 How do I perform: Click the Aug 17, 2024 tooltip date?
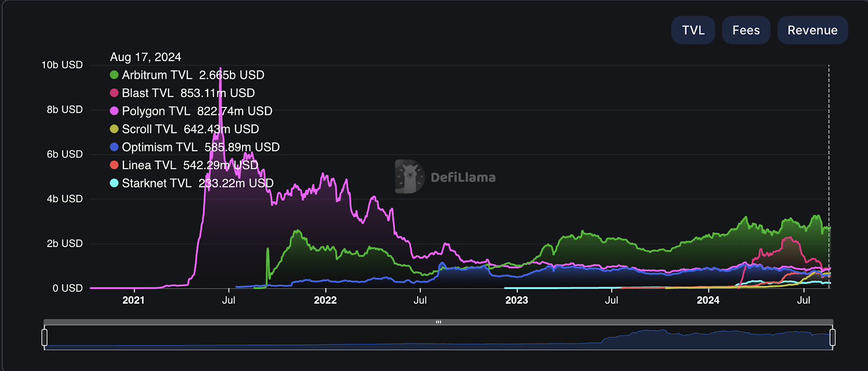pyautogui.click(x=145, y=57)
